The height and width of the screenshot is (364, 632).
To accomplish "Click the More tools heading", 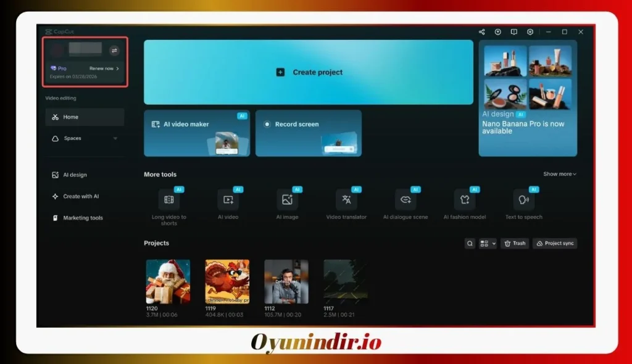I will point(160,175).
